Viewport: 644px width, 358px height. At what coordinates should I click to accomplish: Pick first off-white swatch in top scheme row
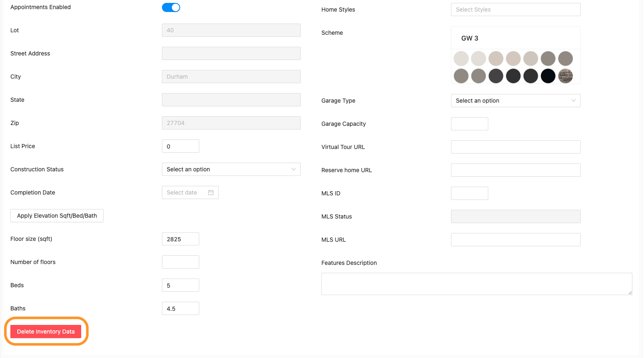pos(461,59)
